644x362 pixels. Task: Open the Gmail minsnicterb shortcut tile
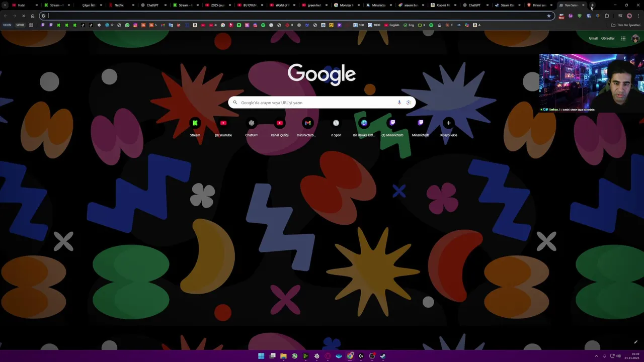click(x=307, y=127)
